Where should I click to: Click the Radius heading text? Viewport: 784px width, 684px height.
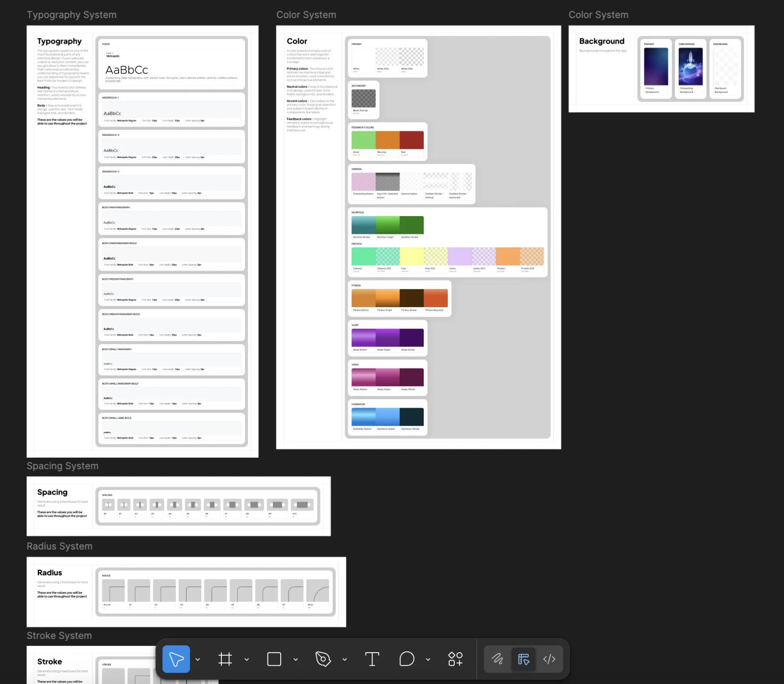point(49,572)
